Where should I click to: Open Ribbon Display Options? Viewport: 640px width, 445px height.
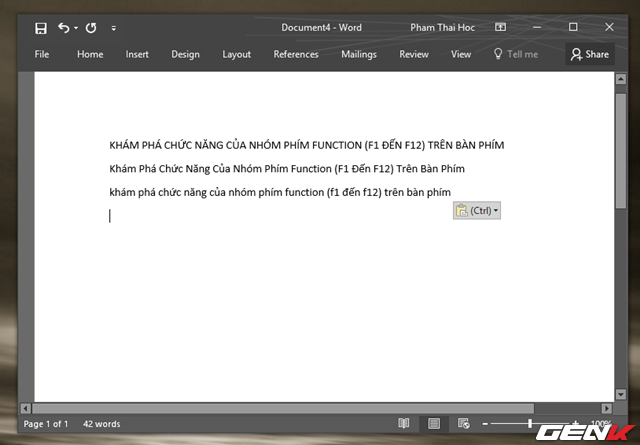tap(500, 27)
